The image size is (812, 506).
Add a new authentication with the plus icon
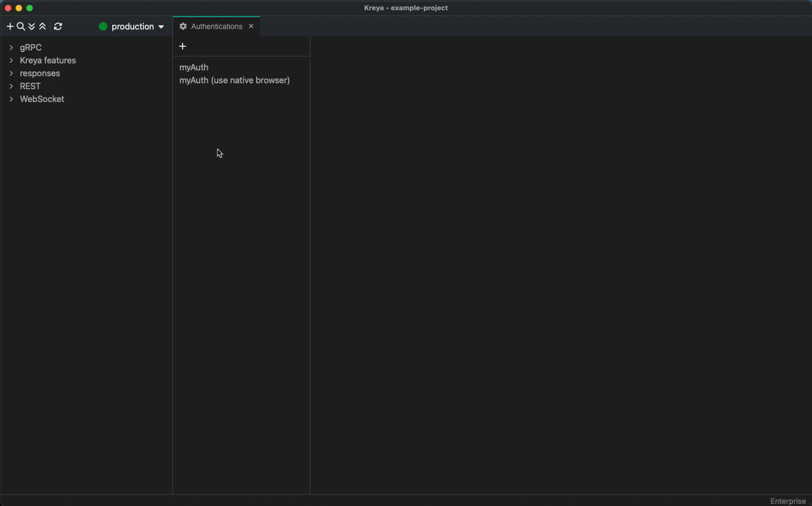[x=183, y=46]
